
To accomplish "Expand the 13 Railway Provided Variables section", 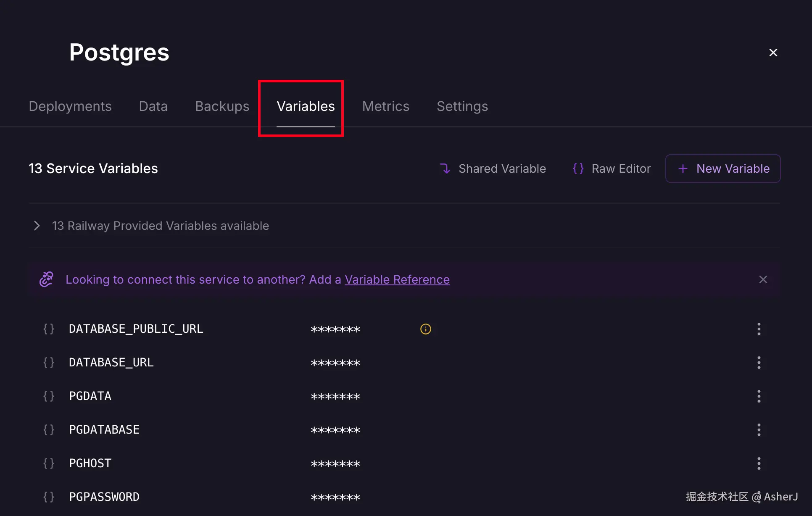I will 37,226.
